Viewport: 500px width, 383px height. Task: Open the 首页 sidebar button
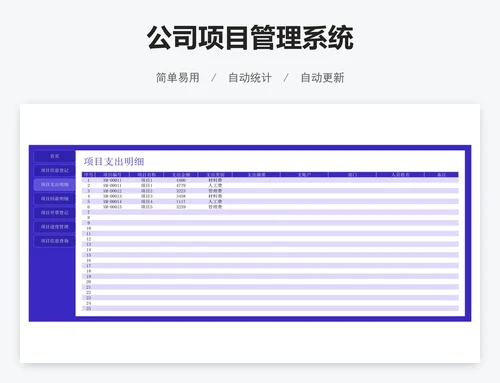[54, 156]
